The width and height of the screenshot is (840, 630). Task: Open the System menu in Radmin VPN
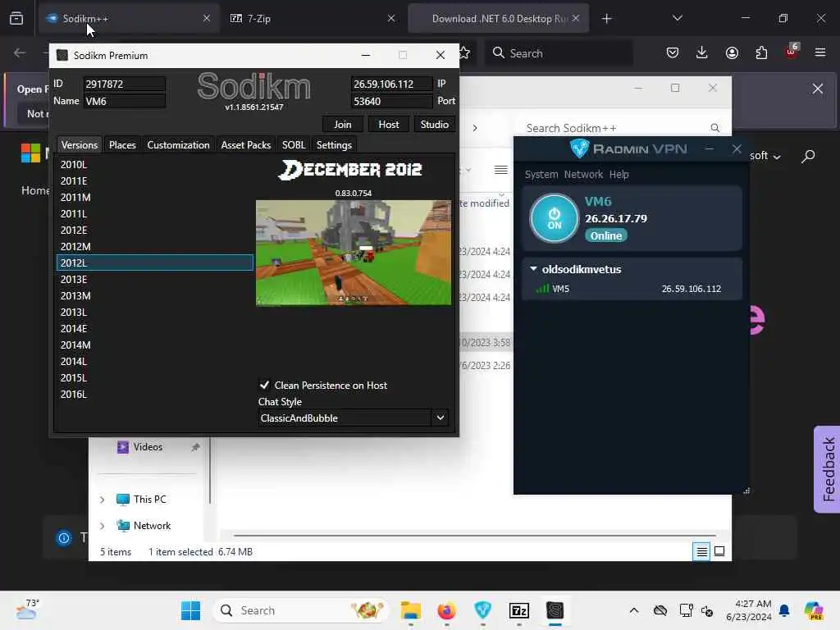[x=541, y=175]
